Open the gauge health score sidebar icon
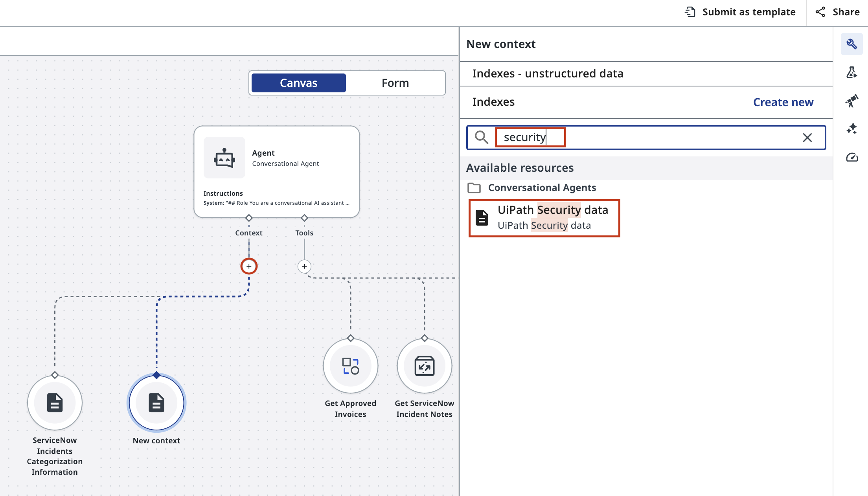868x496 pixels. click(851, 158)
